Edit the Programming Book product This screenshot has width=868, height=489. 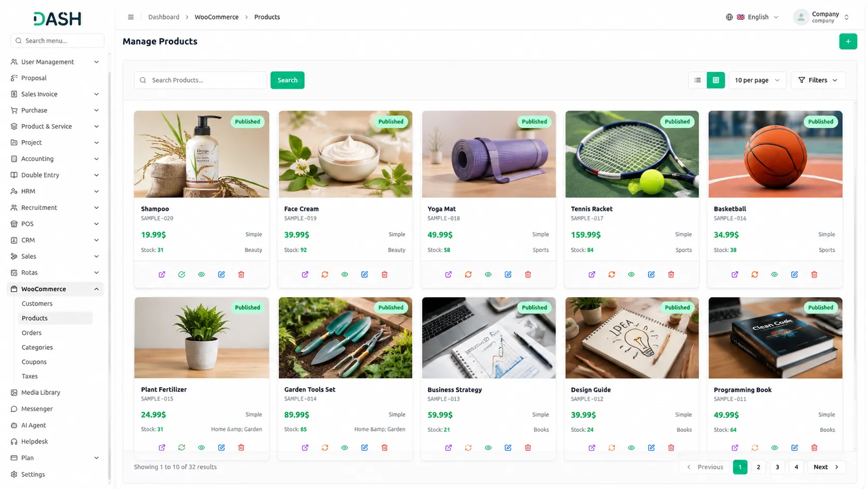click(x=794, y=447)
